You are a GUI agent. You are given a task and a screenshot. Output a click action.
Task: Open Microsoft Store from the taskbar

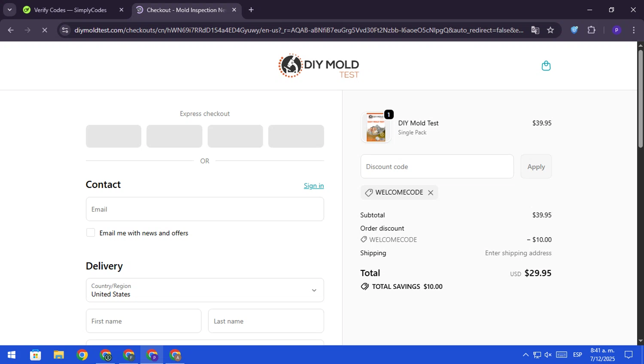point(35,355)
